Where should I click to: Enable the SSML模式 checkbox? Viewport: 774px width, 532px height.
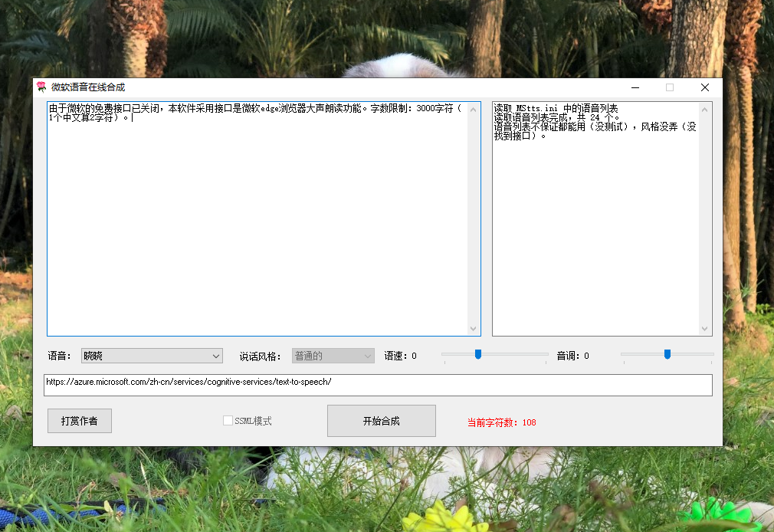228,420
